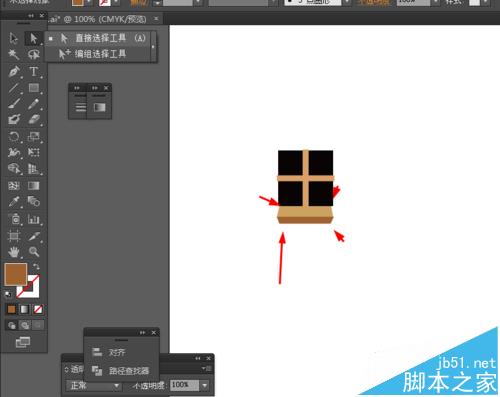The height and width of the screenshot is (397, 500).
Task: Select the Direct Selection tool in toolbar
Action: pyautogui.click(x=33, y=38)
